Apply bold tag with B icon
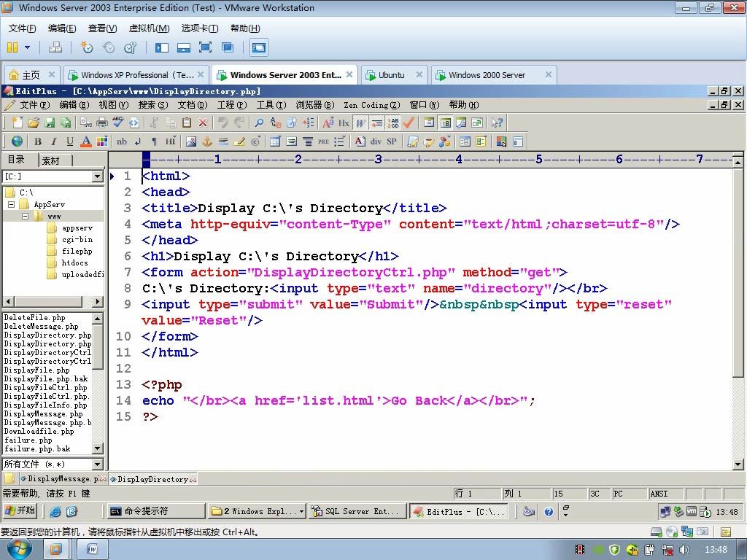This screenshot has width=747, height=560. click(38, 141)
